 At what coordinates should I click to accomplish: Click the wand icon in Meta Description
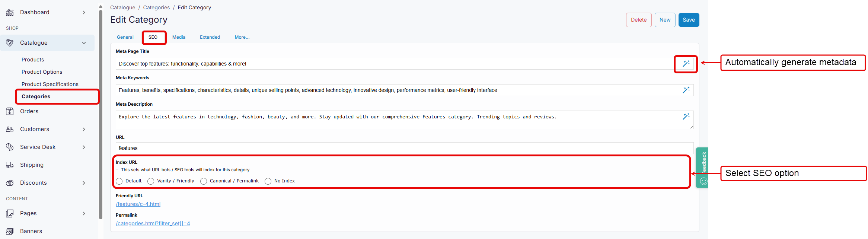coord(686,117)
